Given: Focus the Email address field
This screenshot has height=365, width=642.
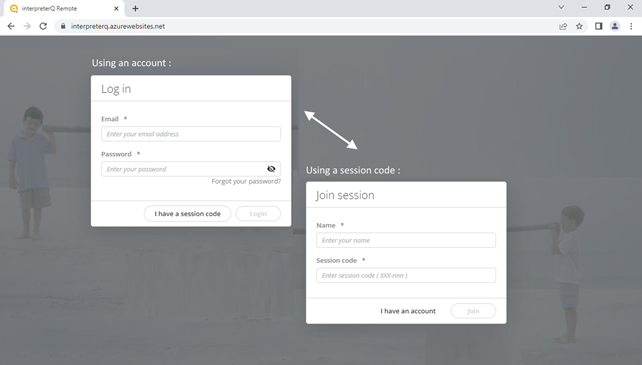Looking at the screenshot, I should [191, 134].
